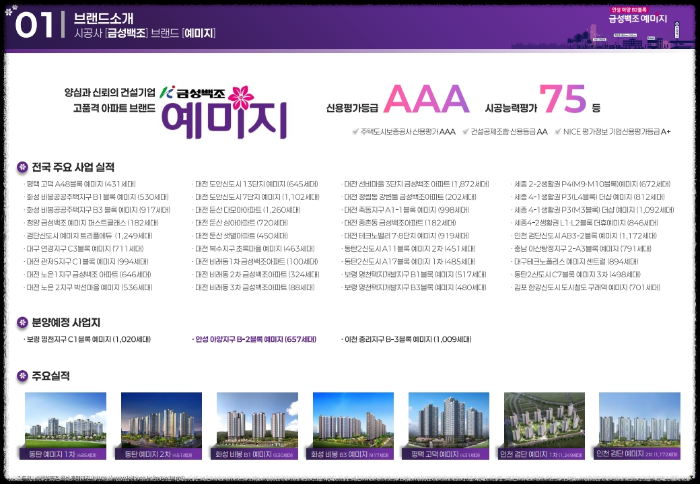Click 화성 비봉공공주택지구 B3 블록 예미지 row
The height and width of the screenshot is (484, 700).
97,210
